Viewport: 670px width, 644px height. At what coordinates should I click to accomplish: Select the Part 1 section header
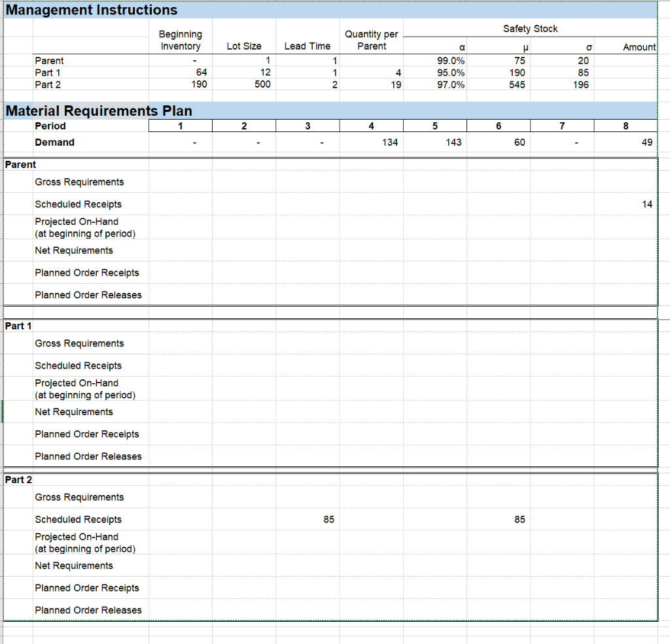tap(18, 326)
